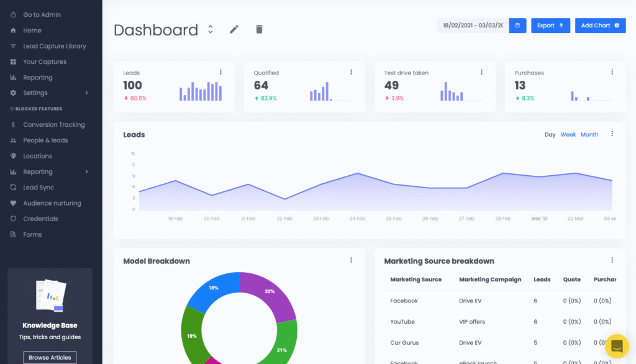The height and width of the screenshot is (364, 636).
Task: Click the People & leads icon
Action: [13, 140]
